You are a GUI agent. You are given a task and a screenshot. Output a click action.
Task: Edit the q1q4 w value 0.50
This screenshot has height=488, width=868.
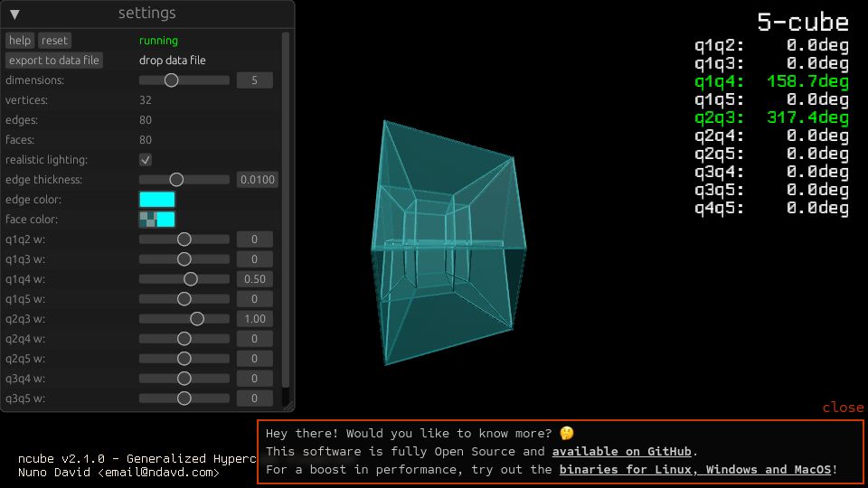255,279
